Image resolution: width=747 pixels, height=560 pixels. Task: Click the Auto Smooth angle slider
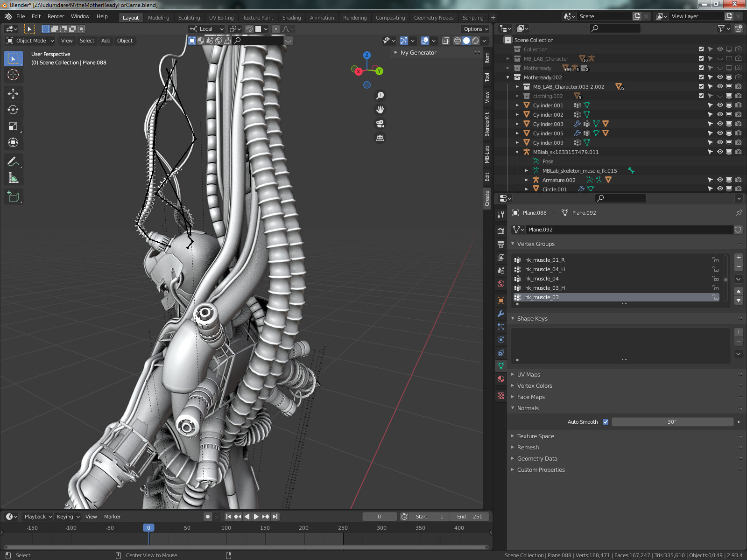pyautogui.click(x=672, y=422)
